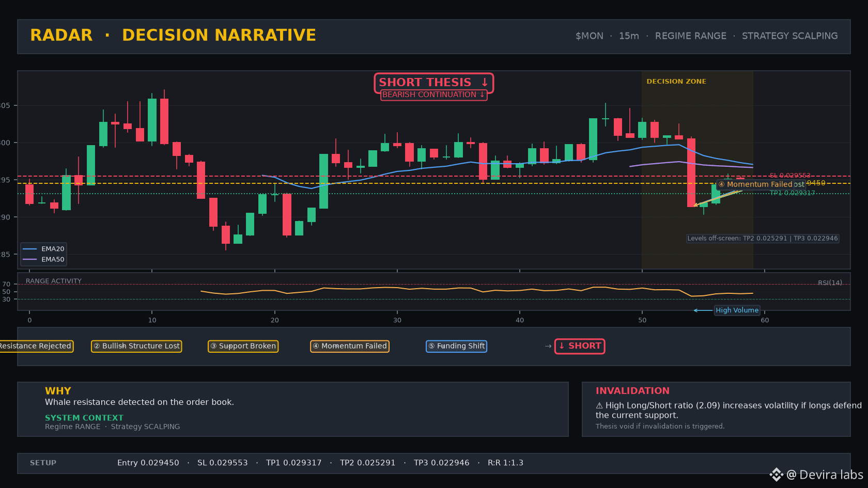Click the INVALIDATION section heading
This screenshot has width=868, height=488.
coord(632,391)
